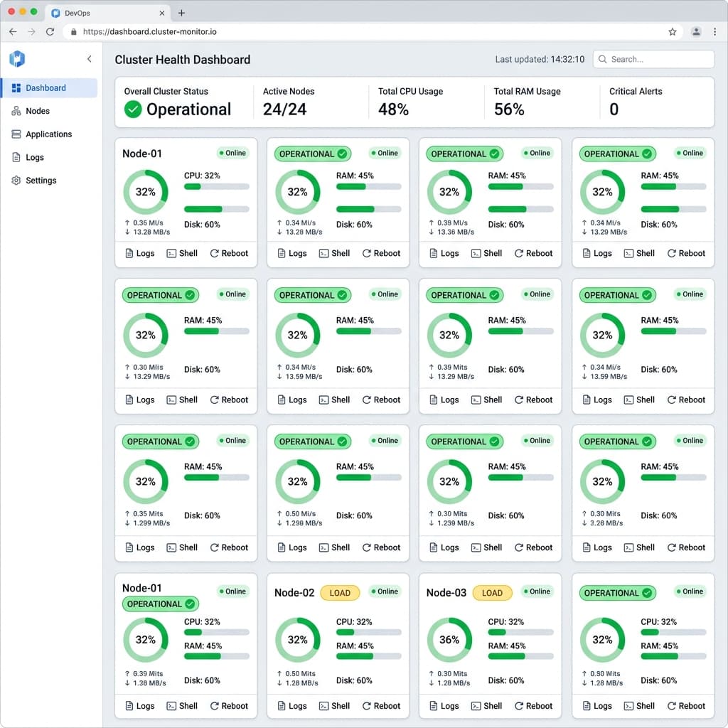
Task: Reboot the node showing 1.239 MB/s
Action: pyautogui.click(x=533, y=548)
